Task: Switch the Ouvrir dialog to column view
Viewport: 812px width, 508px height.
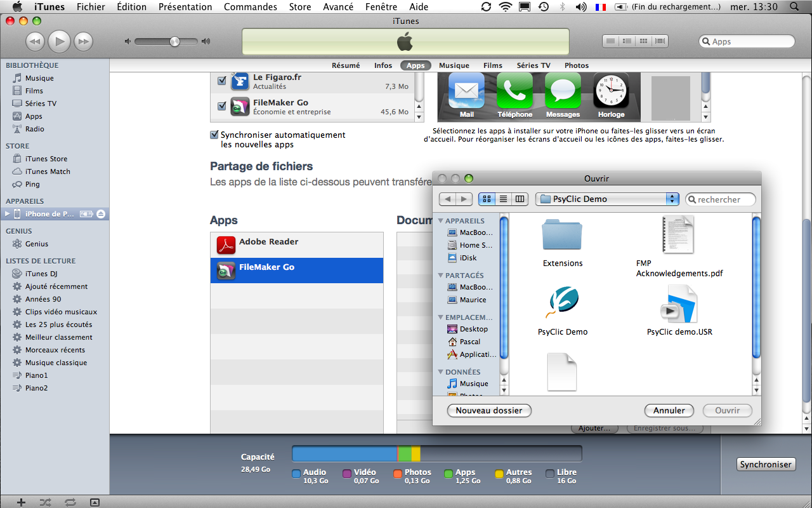Action: [x=520, y=199]
